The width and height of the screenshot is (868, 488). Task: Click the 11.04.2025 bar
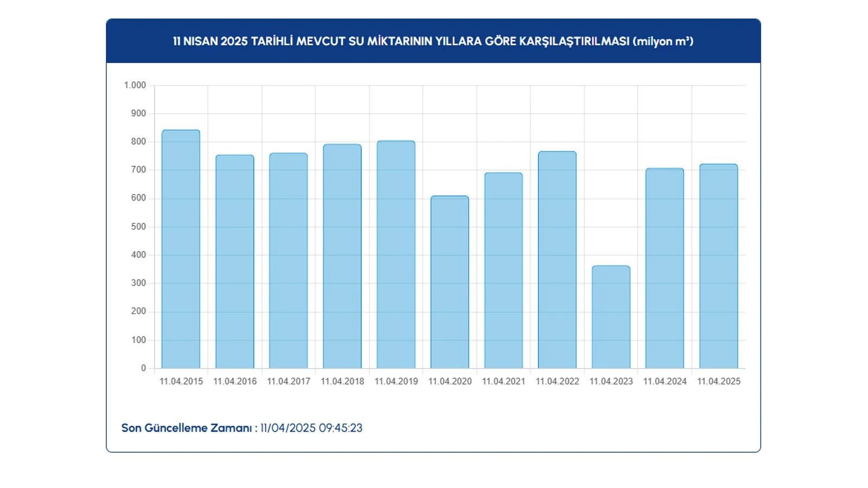718,266
